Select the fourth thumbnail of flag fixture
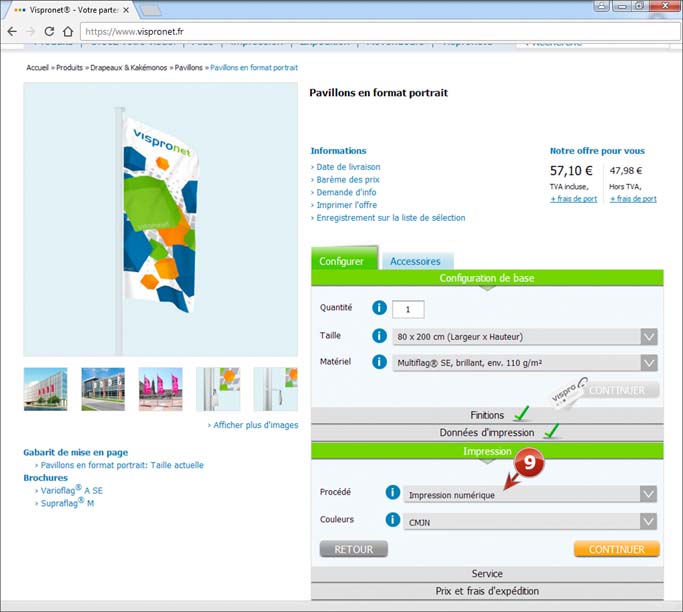683x612 pixels. click(x=218, y=389)
